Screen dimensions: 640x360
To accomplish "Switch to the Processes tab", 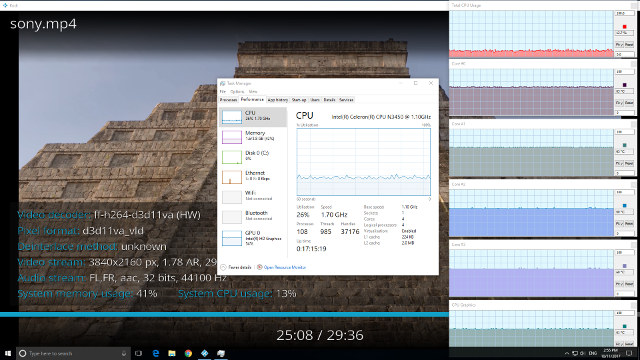I will click(x=228, y=100).
